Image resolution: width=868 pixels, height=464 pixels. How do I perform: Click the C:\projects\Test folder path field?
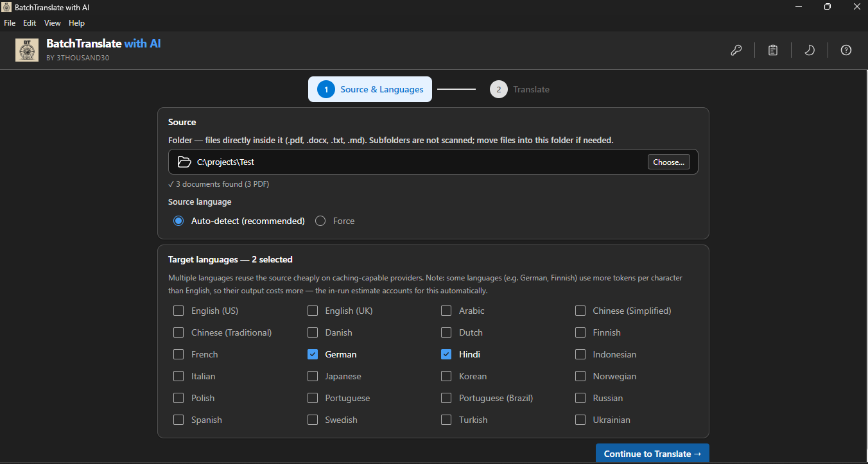(x=433, y=162)
